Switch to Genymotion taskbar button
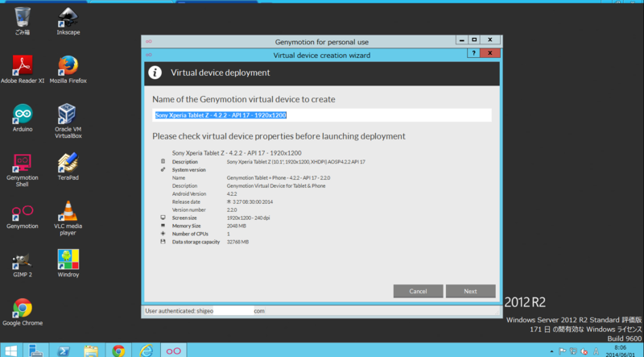 tap(173, 351)
